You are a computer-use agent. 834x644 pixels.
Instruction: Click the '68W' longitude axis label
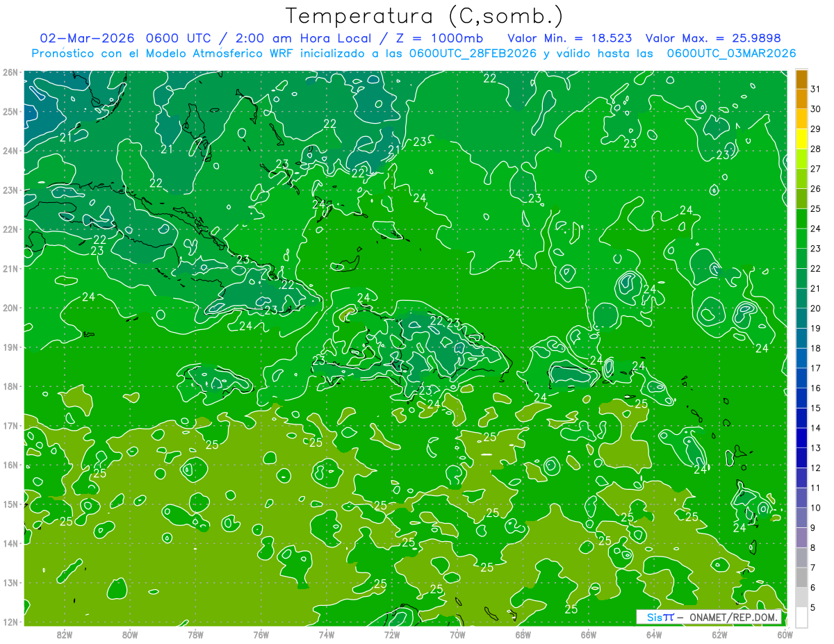point(523,634)
